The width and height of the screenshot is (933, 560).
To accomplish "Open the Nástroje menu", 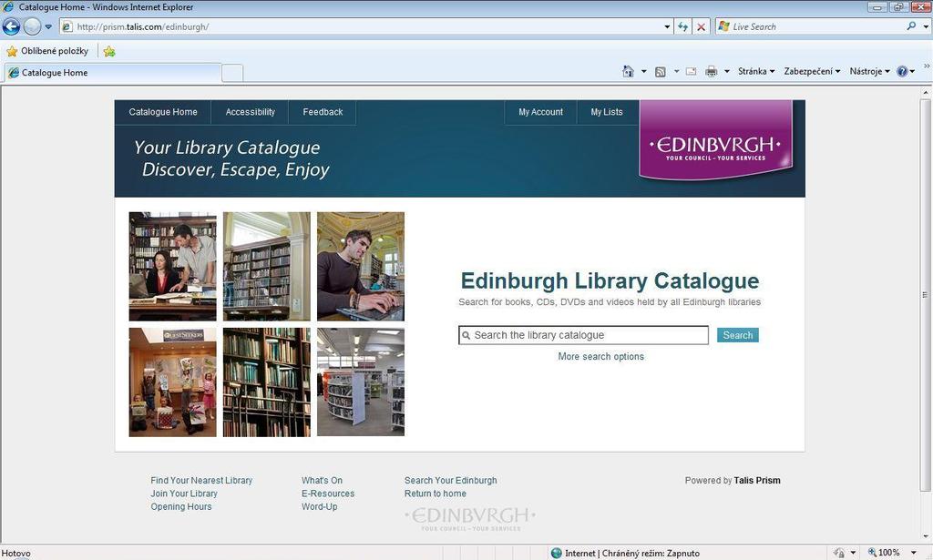I will click(869, 71).
